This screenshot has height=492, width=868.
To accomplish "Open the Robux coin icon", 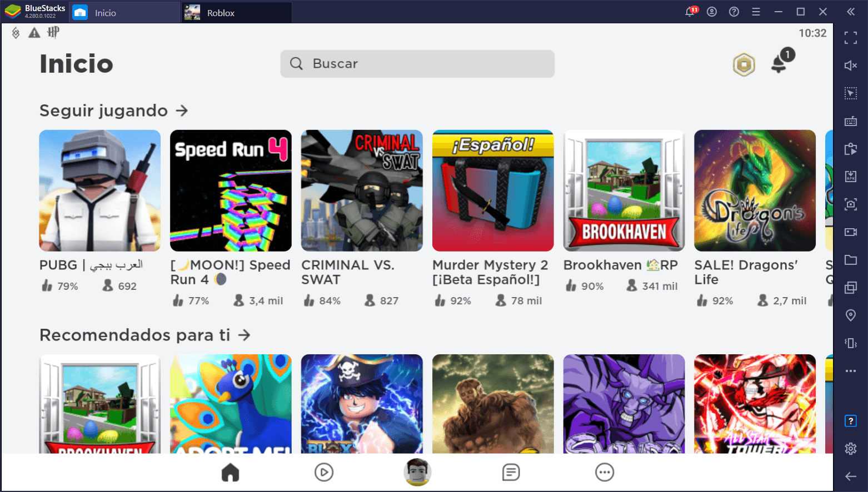I will point(744,65).
